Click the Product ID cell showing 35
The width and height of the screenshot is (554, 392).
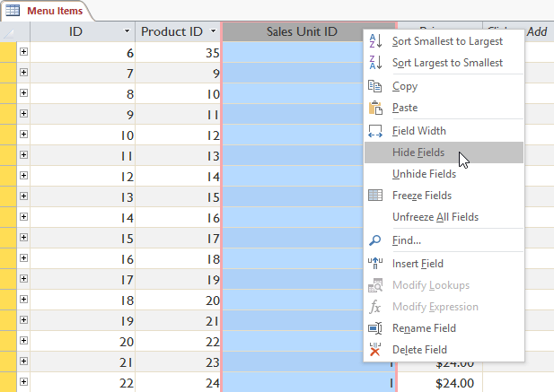pos(179,53)
